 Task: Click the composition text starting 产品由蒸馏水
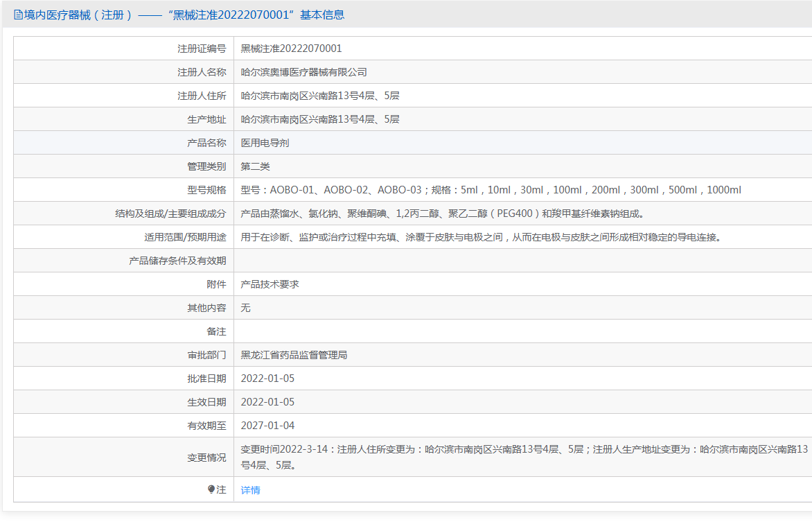pyautogui.click(x=443, y=214)
